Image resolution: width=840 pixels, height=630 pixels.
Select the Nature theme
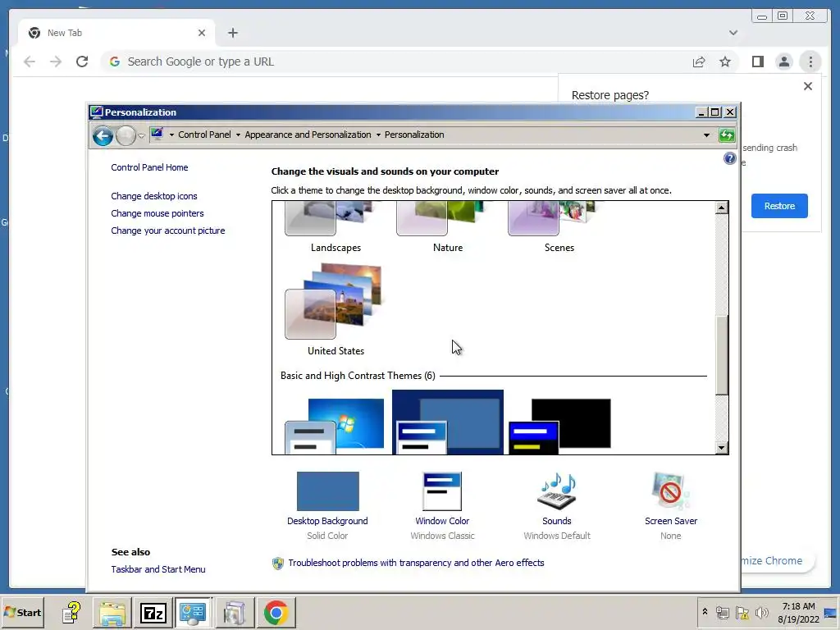(x=447, y=226)
